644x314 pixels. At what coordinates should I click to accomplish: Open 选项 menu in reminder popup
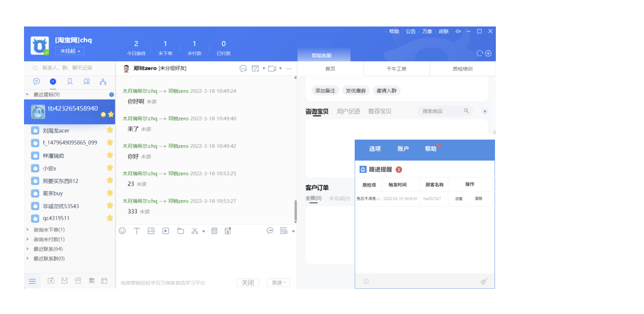375,149
